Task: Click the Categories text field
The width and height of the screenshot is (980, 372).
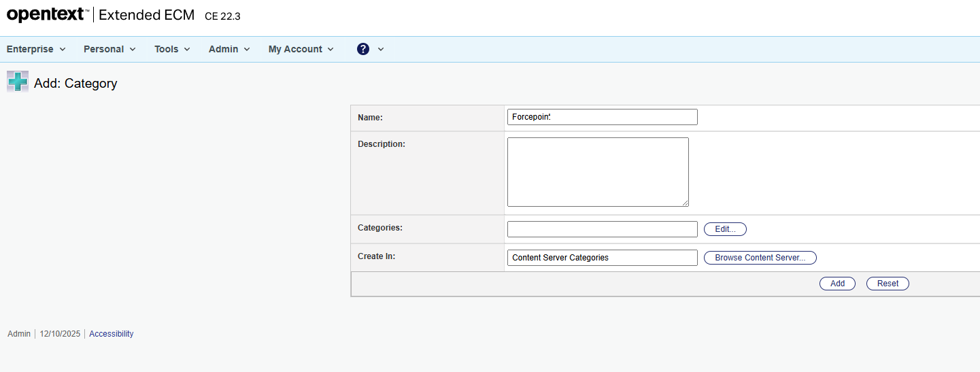Action: coord(602,229)
